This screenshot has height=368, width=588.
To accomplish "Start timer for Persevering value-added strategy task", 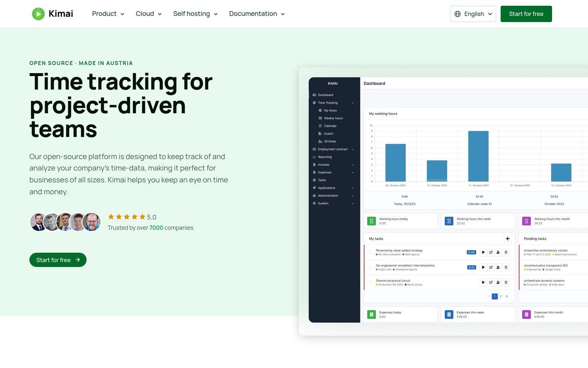I will (x=483, y=252).
